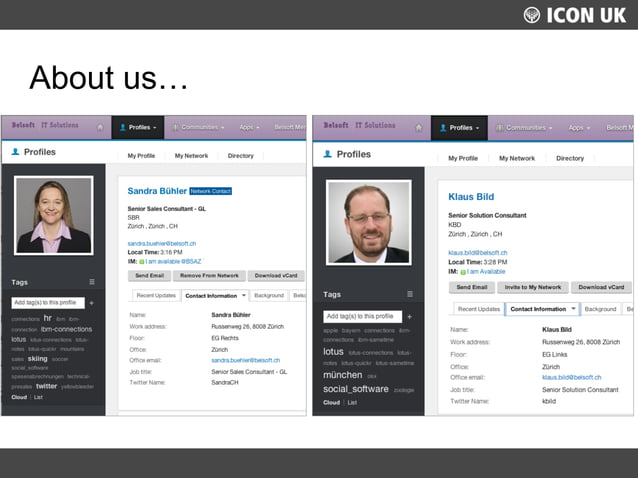Click plus icon beside Klaus's tag field
638x478 pixels.
click(x=409, y=317)
